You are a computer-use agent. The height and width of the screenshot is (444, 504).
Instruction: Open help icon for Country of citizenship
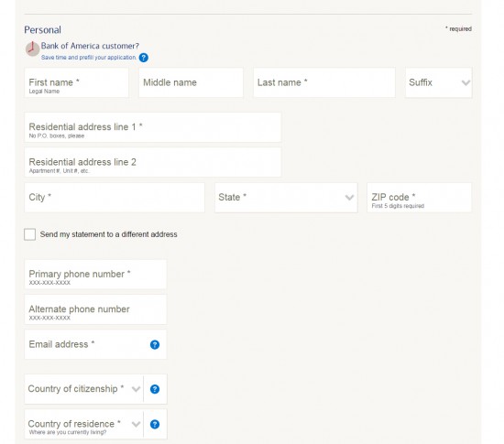pyautogui.click(x=155, y=389)
